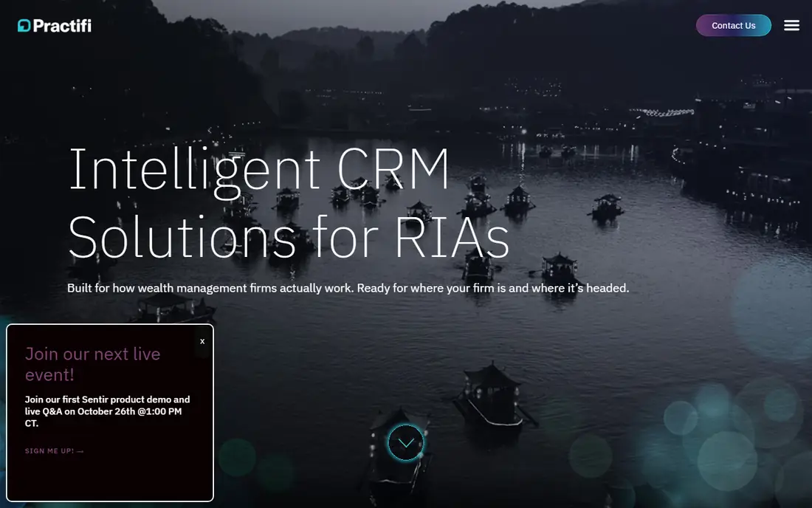Click the Sentir product demo description text
The image size is (812, 508).
pyautogui.click(x=107, y=411)
